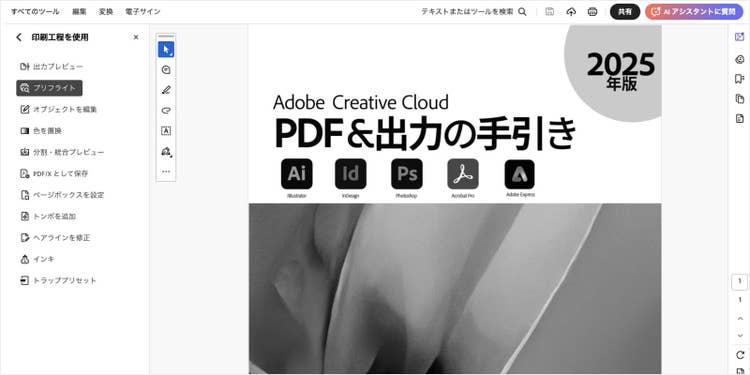The width and height of the screenshot is (750, 375).
Task: Open ページボックスを設定
Action: coord(62,195)
